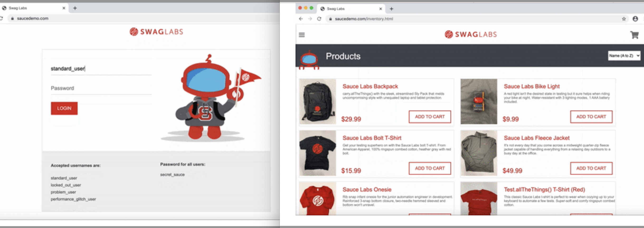Open the Sauce Labs Bolt T-Shirt title link
Viewport: 644px width, 228px height.
coord(372,138)
